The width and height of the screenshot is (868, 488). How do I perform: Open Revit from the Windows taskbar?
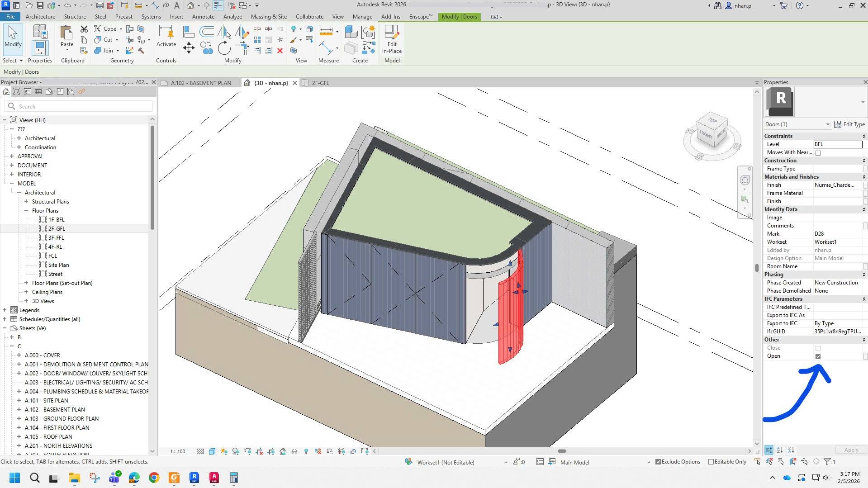[194, 478]
